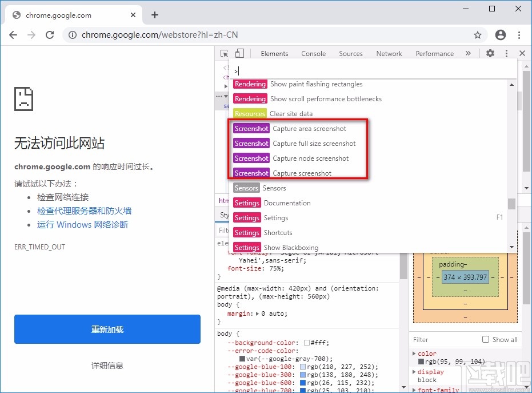
Task: Click the command menu input field
Action: coord(373,71)
